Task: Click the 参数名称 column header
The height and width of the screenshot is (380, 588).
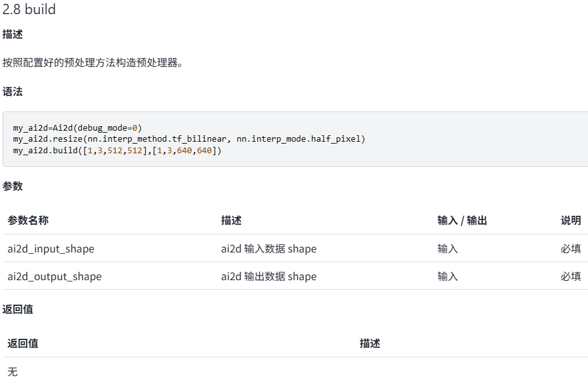Action: (28, 220)
